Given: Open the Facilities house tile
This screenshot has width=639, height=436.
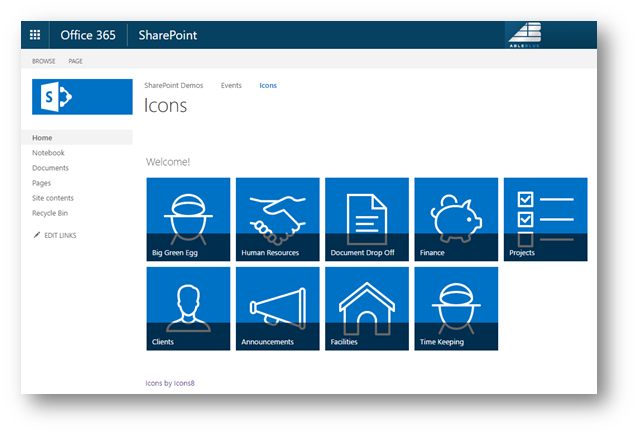Looking at the screenshot, I should coord(367,308).
